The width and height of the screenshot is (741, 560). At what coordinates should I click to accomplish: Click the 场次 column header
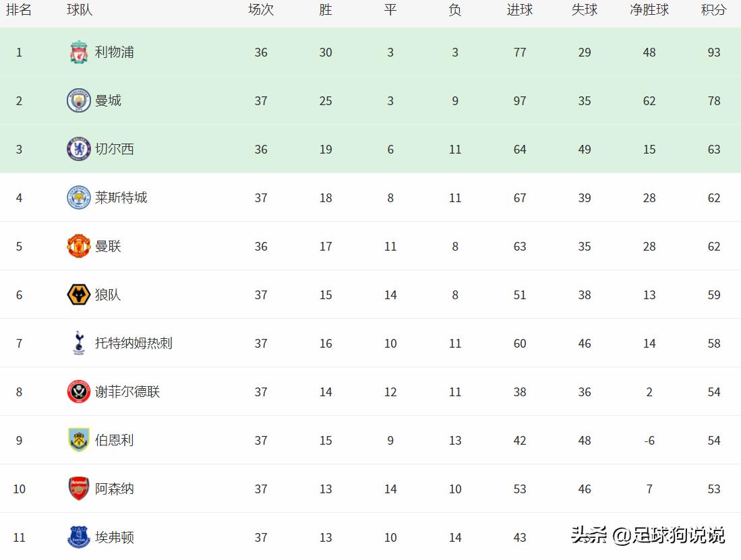point(261,10)
